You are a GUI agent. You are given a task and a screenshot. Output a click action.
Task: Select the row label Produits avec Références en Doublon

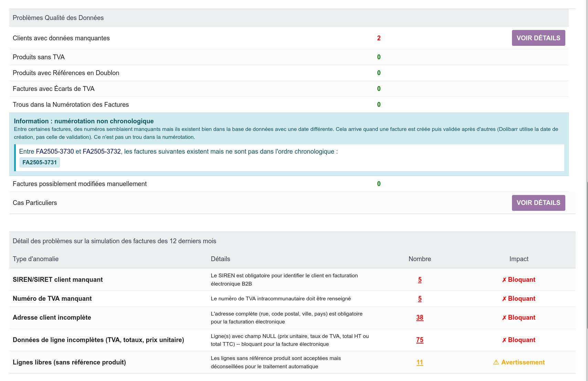(x=66, y=73)
